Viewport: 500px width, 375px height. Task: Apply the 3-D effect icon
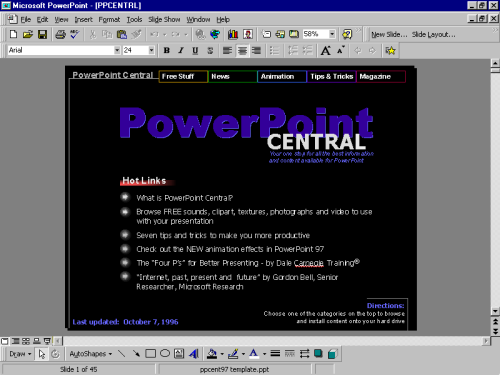pos(333,354)
